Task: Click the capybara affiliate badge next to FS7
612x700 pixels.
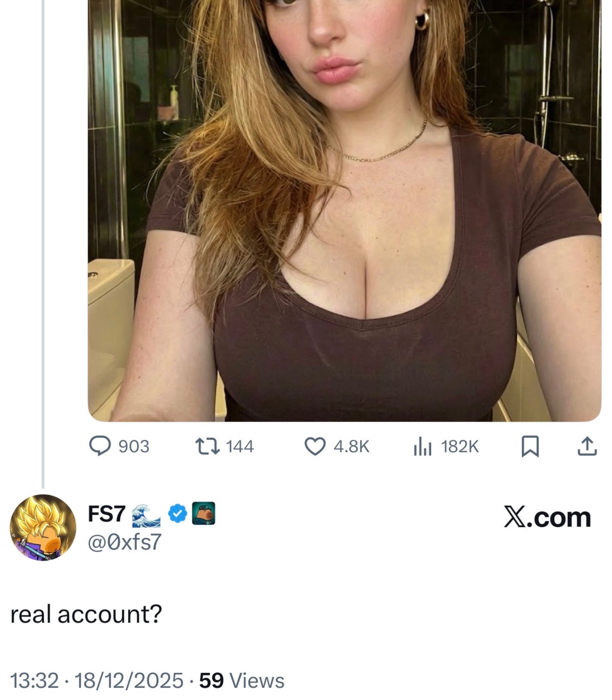Action: [204, 513]
